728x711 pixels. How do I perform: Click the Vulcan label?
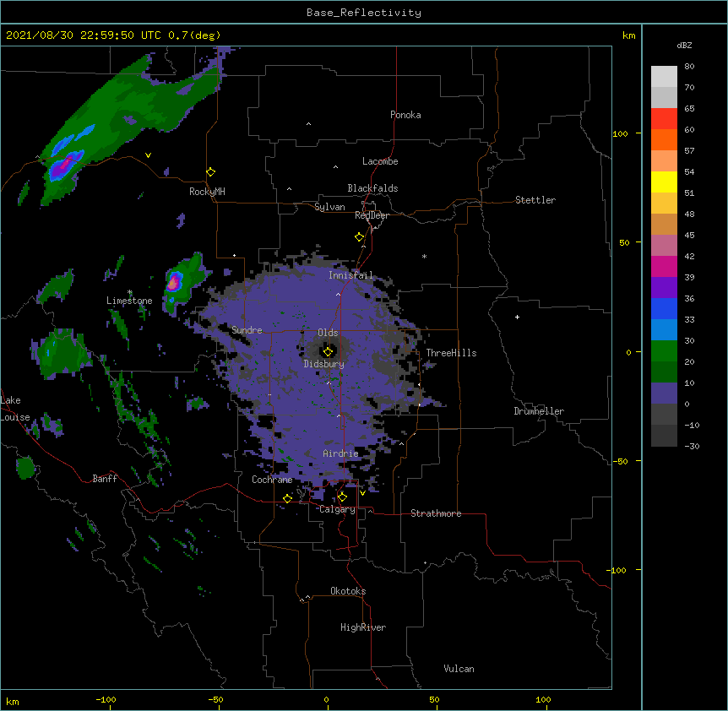click(459, 669)
